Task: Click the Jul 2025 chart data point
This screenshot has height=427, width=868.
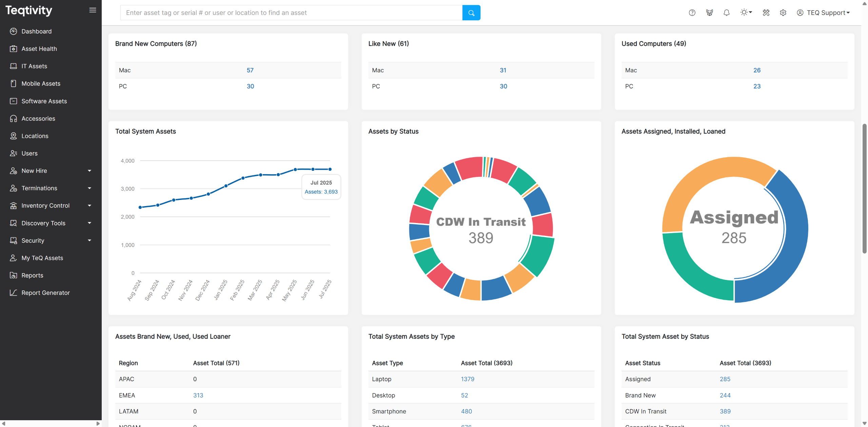Action: (x=330, y=169)
